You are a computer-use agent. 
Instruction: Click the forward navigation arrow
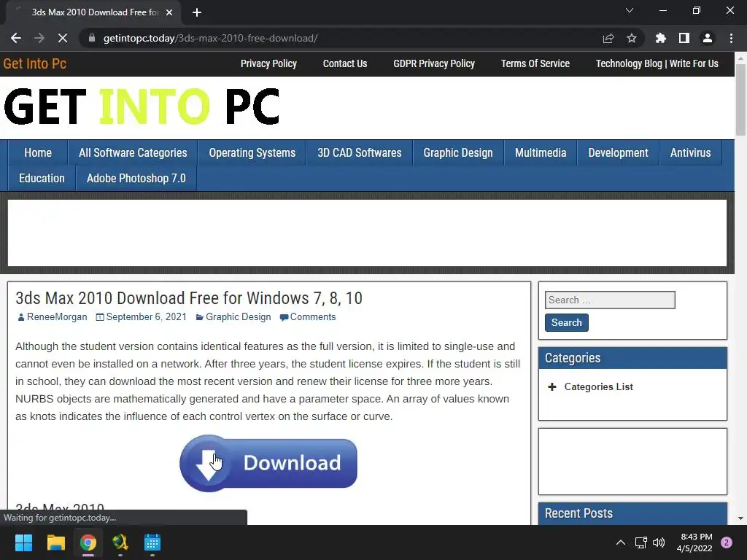39,38
